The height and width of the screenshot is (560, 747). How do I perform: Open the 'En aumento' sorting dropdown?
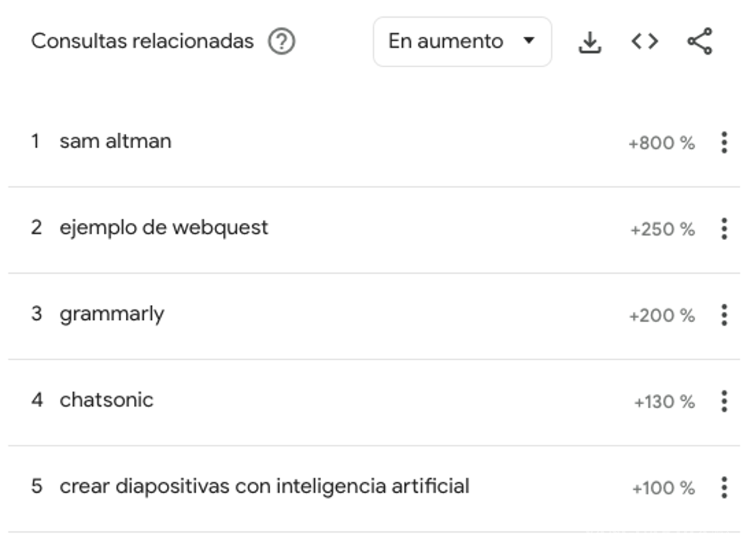point(462,41)
